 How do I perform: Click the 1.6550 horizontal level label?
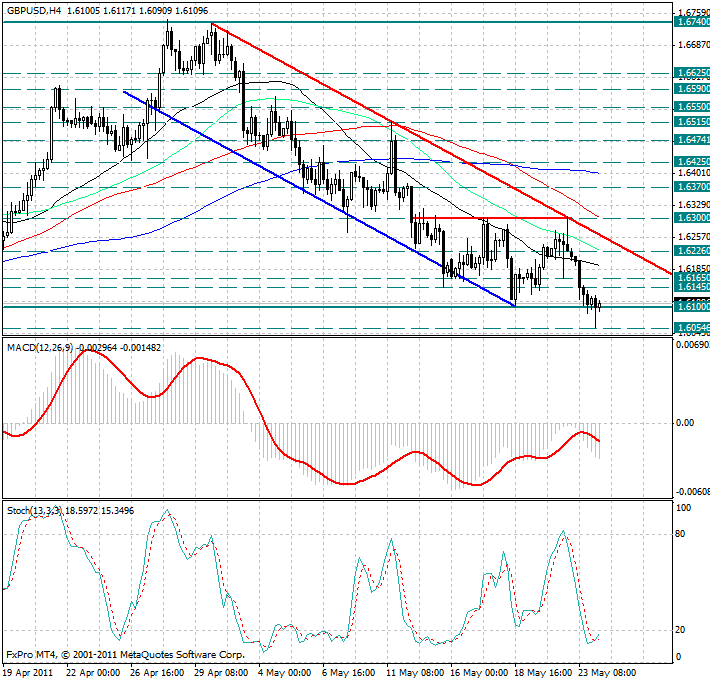[691, 105]
